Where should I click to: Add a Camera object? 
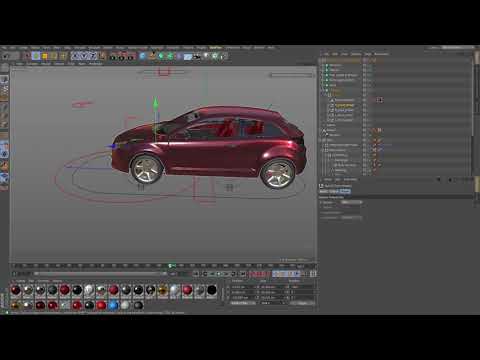pos(197,57)
